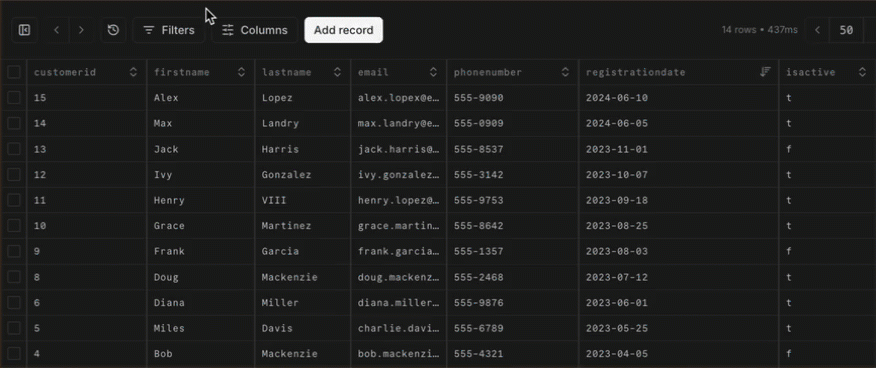Select the row for Doug Mackenzie
876x368 pixels.
[x=14, y=277]
